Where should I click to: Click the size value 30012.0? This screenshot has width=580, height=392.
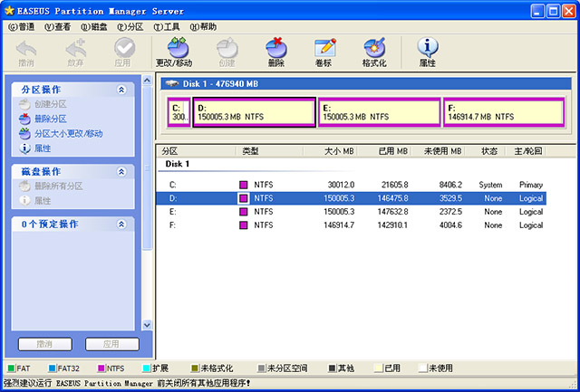[341, 185]
